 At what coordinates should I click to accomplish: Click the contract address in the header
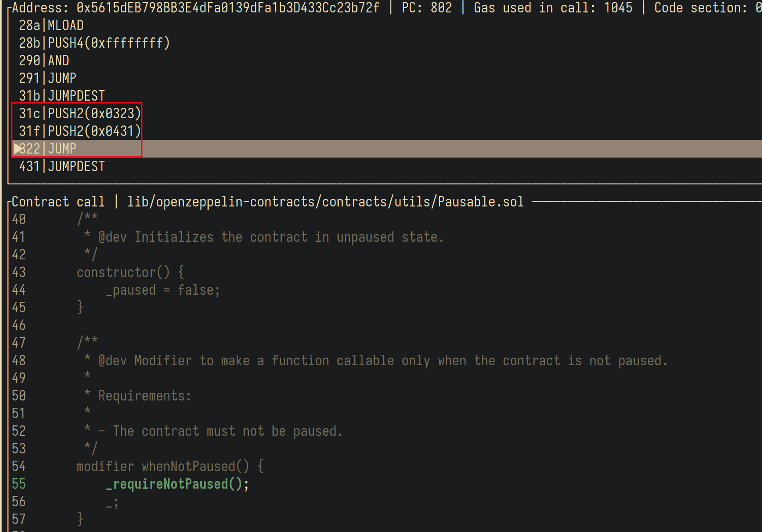tap(228, 8)
